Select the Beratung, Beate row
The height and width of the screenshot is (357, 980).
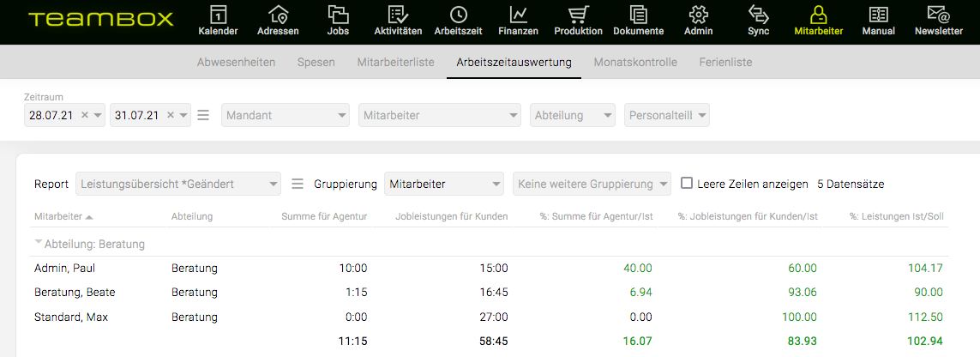(491, 292)
